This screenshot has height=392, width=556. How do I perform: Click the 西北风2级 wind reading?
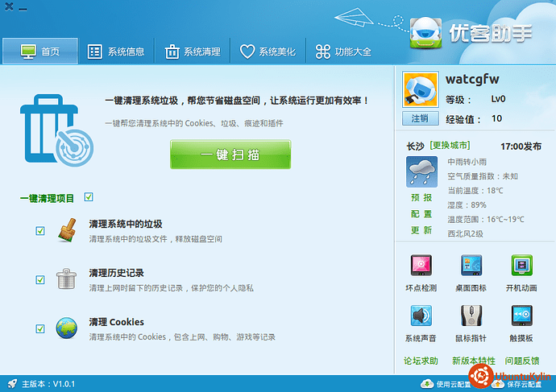465,233
